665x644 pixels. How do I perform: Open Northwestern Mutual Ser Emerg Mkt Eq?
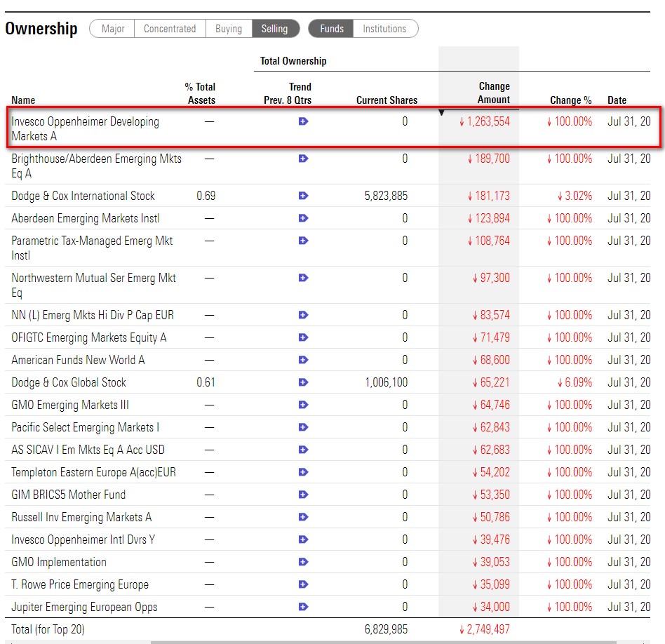(94, 285)
